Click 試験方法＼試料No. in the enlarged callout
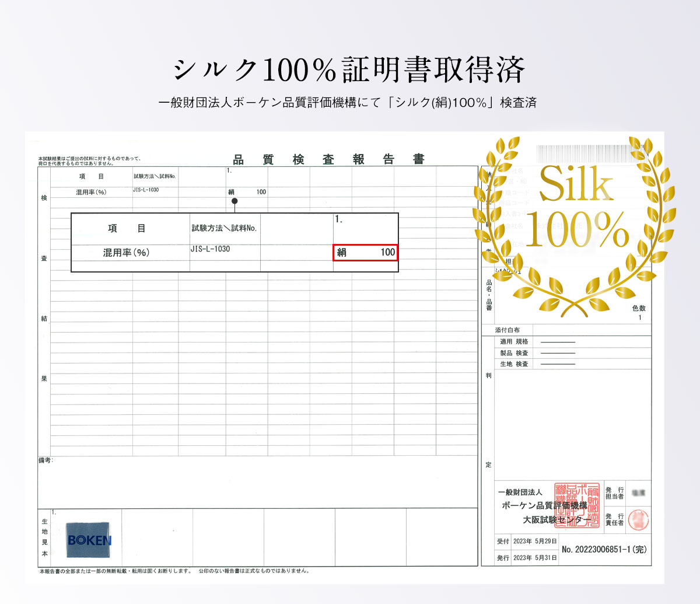 [x=224, y=228]
